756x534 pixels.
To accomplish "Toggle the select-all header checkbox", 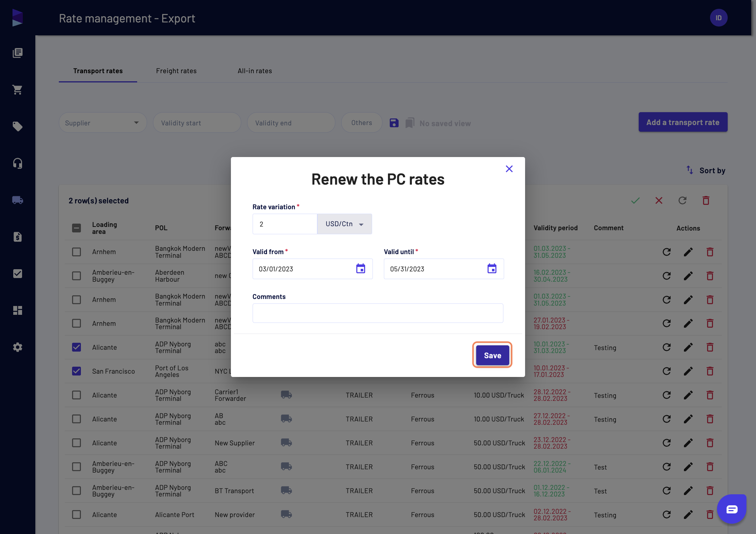I will click(76, 228).
